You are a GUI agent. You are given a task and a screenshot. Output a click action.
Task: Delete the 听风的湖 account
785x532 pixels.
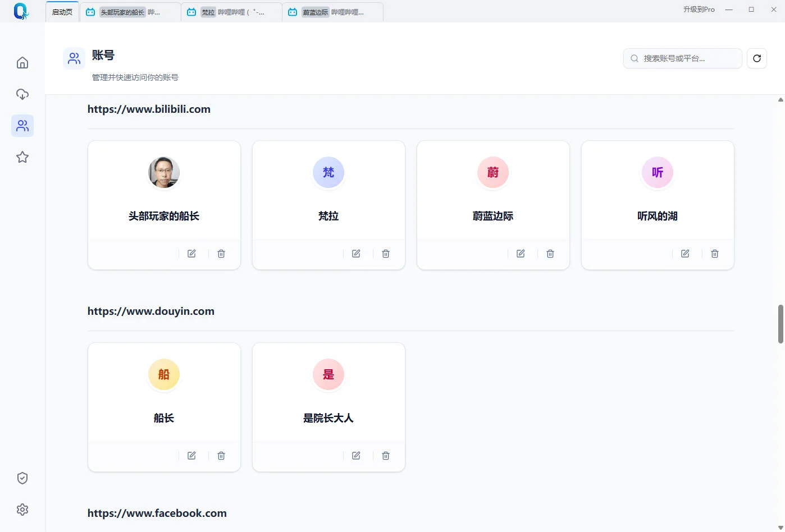point(715,254)
